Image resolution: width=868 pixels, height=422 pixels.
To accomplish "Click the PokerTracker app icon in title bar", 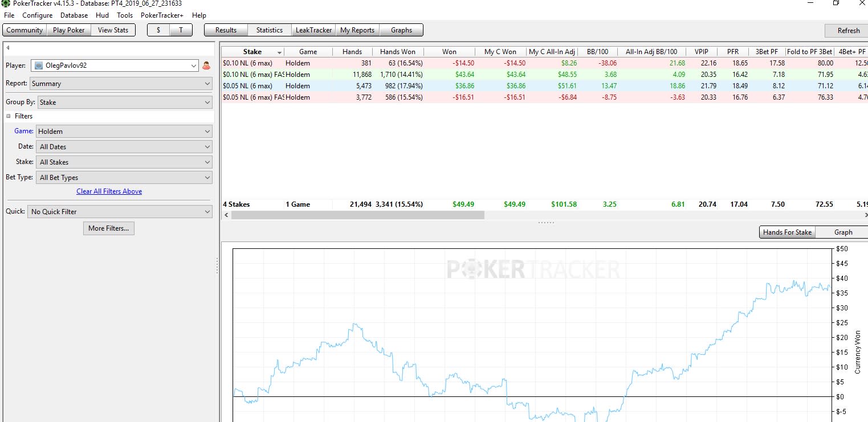I will pyautogui.click(x=6, y=3).
